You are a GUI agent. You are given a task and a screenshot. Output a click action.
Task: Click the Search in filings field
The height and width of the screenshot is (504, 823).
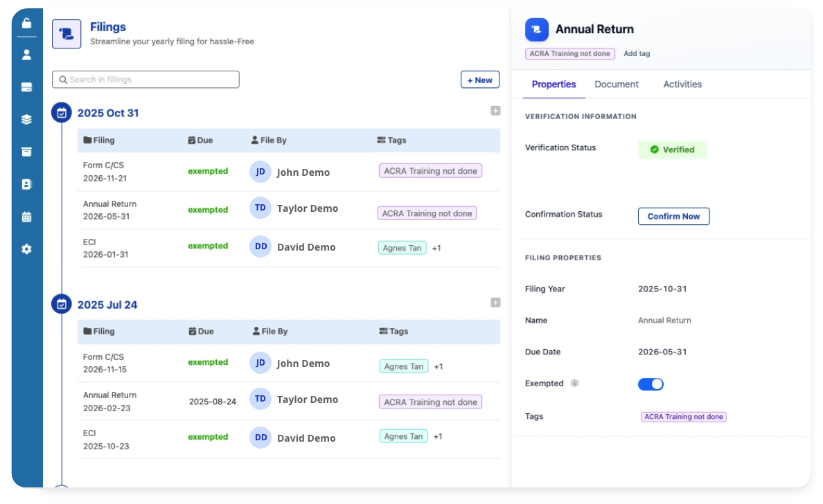(145, 80)
